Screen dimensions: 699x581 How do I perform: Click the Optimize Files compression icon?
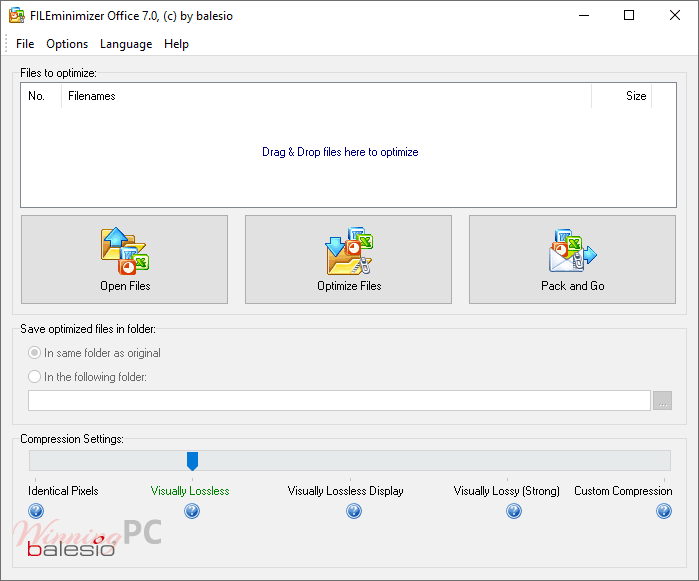coord(349,251)
